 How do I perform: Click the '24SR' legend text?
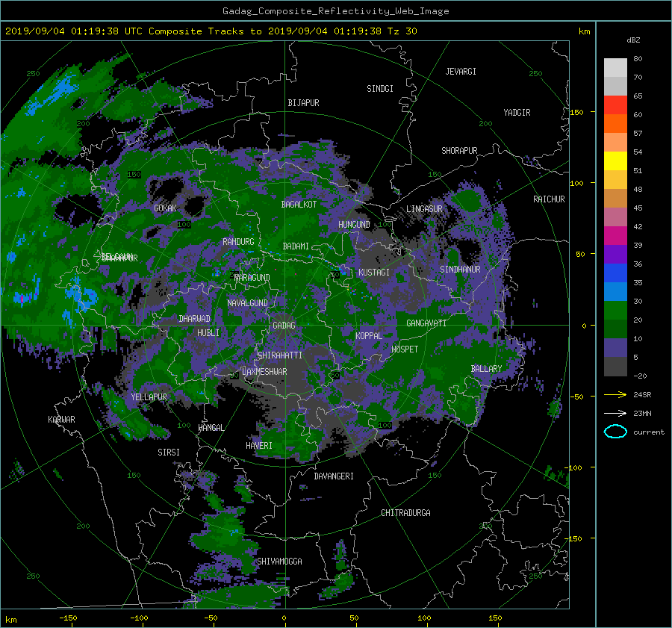(x=642, y=394)
